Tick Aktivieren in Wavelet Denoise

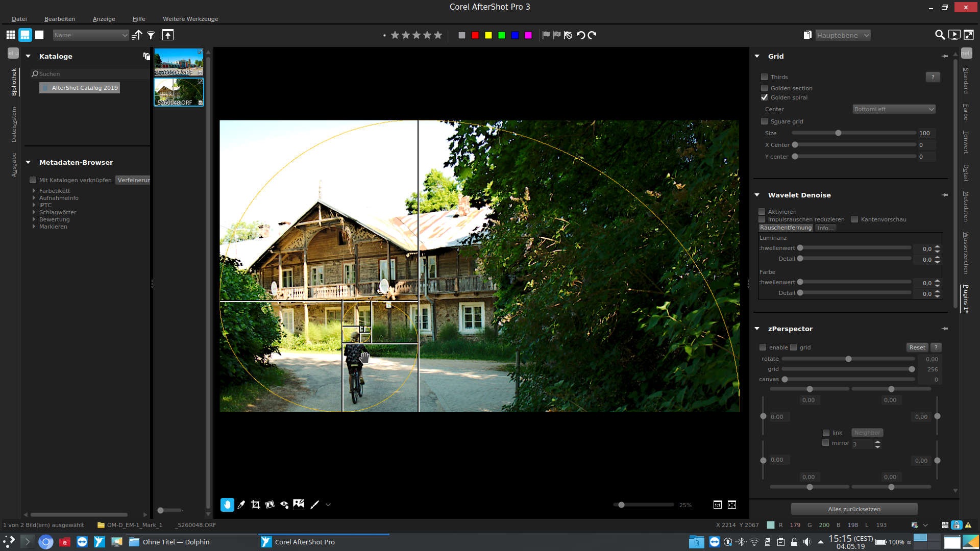[762, 212]
